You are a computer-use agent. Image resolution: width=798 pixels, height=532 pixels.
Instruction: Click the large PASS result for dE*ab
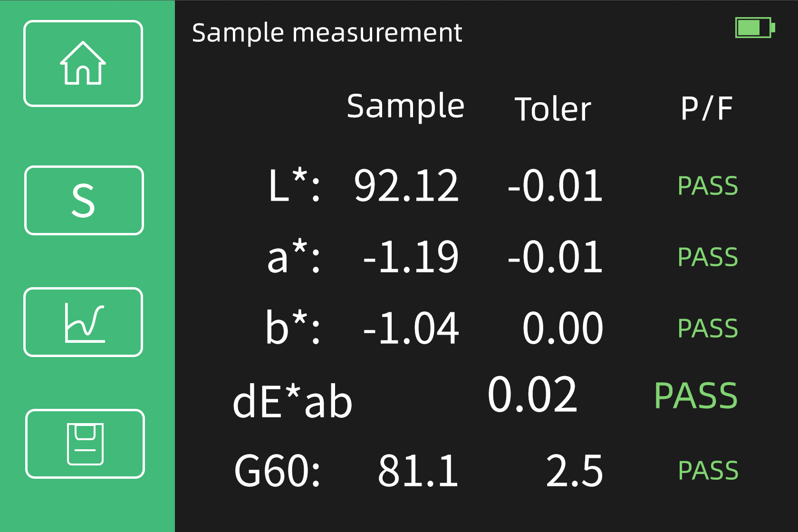pyautogui.click(x=696, y=396)
